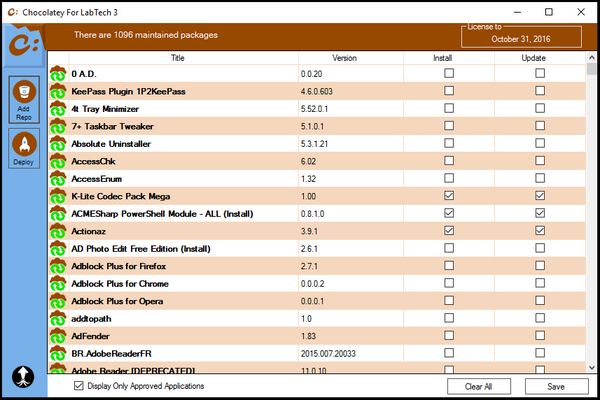The image size is (600, 400).
Task: Click version cell '5.52.0.1'
Action: tap(314, 109)
